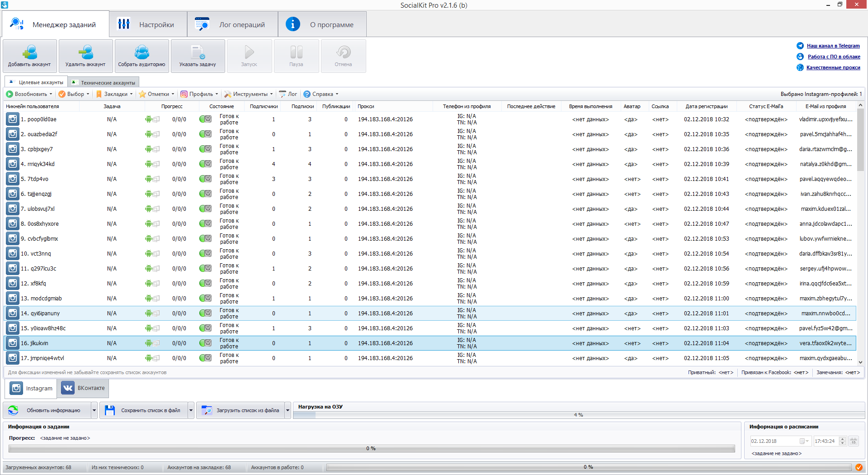Click the Cancel (Отмена) button

343,56
